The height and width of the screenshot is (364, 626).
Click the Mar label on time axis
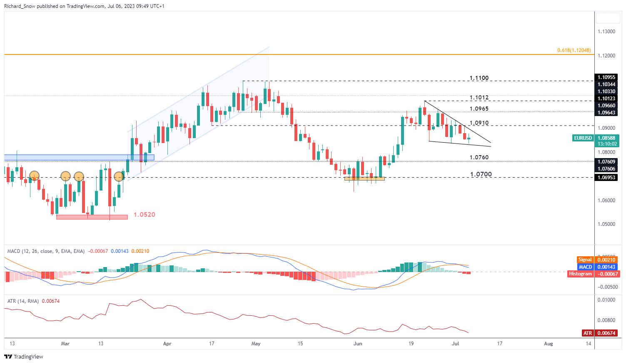tap(65, 344)
